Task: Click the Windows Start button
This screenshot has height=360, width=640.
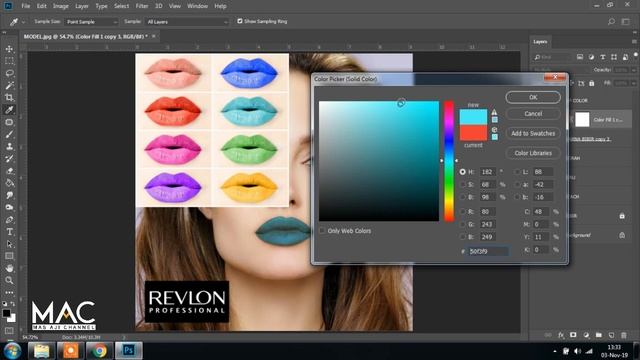Action: (12, 351)
